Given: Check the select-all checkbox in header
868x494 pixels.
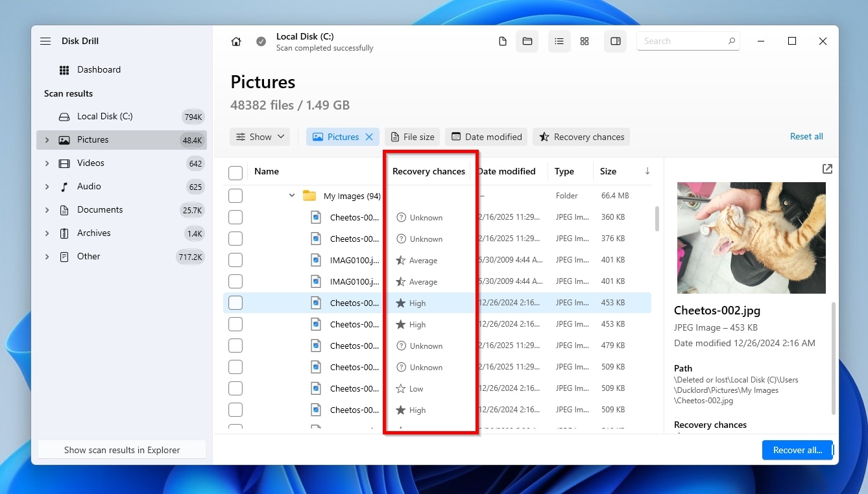Looking at the screenshot, I should point(235,172).
